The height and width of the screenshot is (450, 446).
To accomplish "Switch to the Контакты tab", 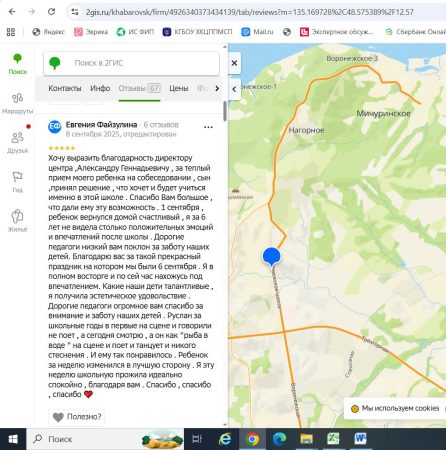I will (65, 88).
